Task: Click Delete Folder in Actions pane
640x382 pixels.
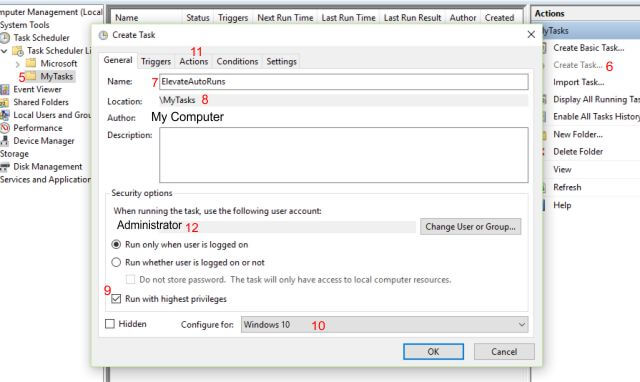Action: [578, 151]
